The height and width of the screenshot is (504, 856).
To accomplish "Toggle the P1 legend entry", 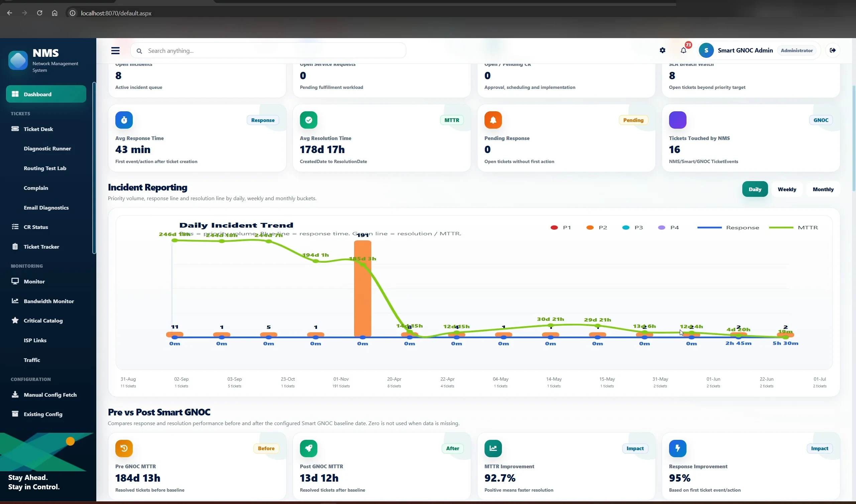I will point(560,228).
